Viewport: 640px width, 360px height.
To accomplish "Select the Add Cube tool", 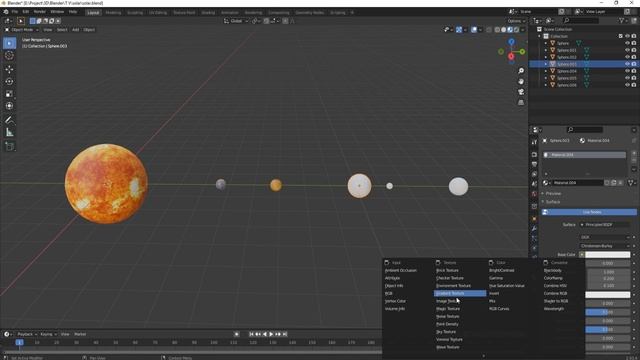I will [9, 146].
